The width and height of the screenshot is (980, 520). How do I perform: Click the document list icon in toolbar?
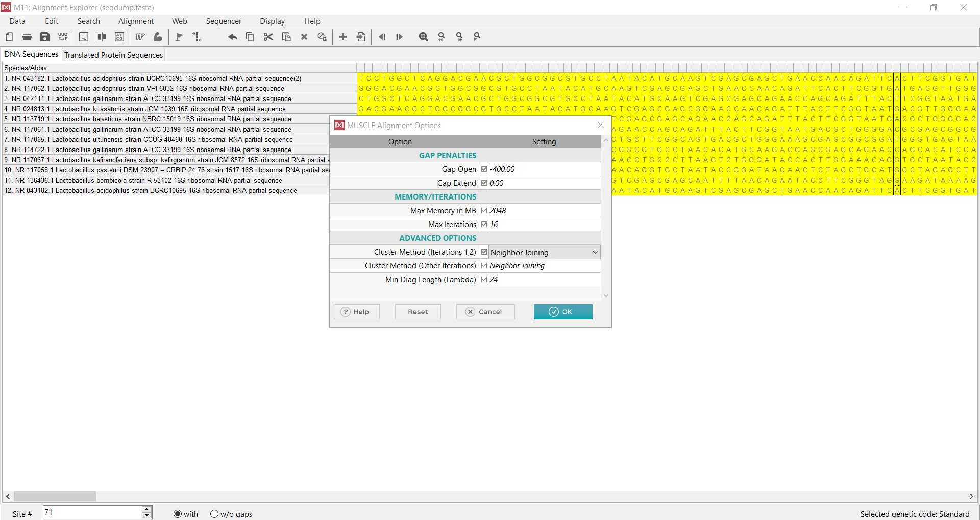[x=84, y=37]
